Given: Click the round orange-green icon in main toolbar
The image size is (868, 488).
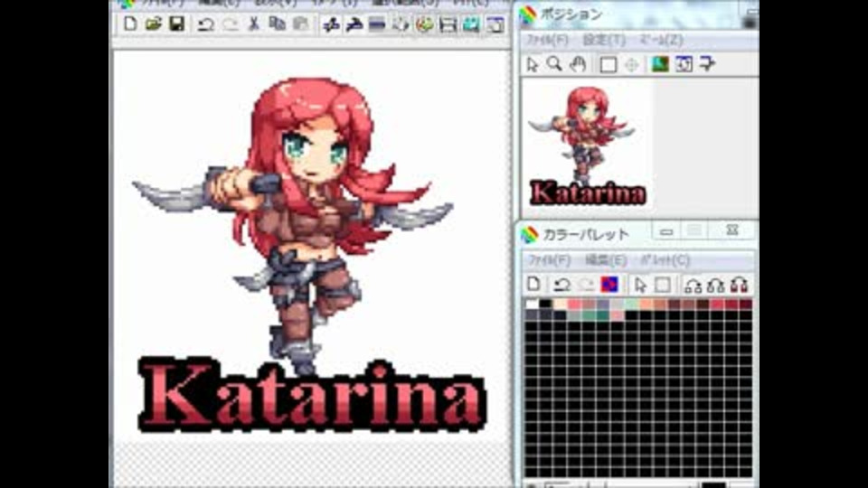Looking at the screenshot, I should pos(425,24).
